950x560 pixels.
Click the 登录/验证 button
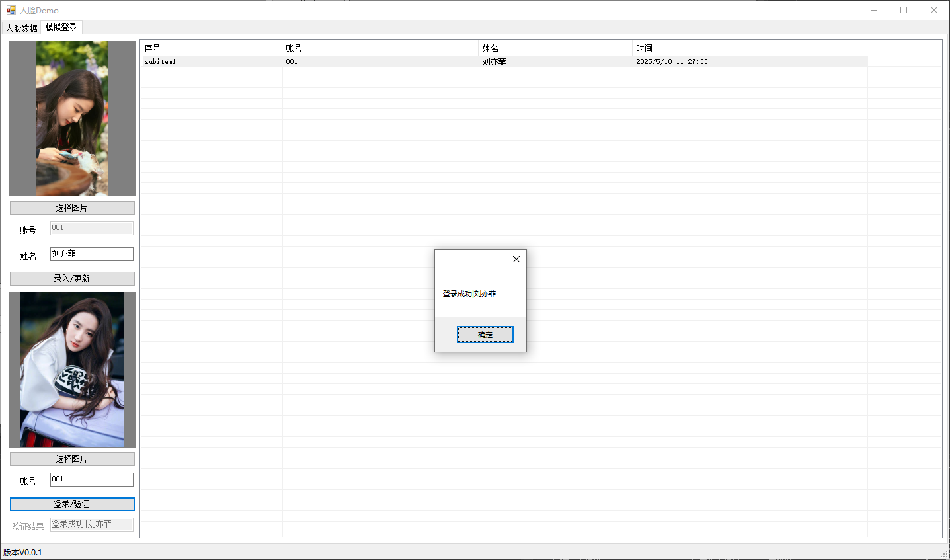(x=72, y=504)
